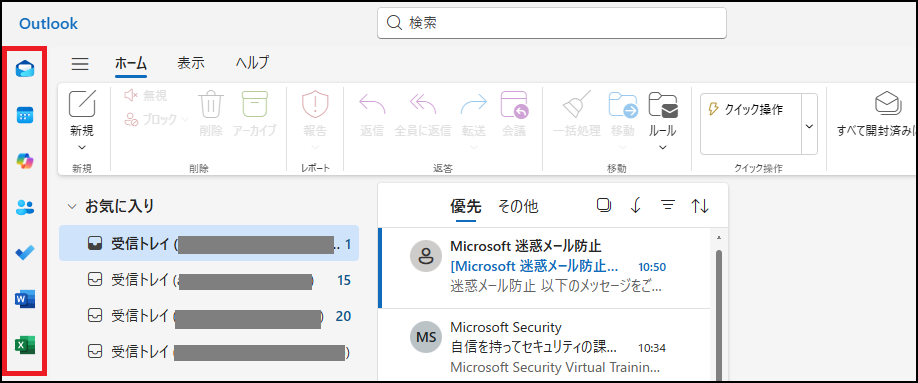Click すべて開封済み mark all read icon
Viewport: 918px width, 383px height.
click(x=888, y=105)
